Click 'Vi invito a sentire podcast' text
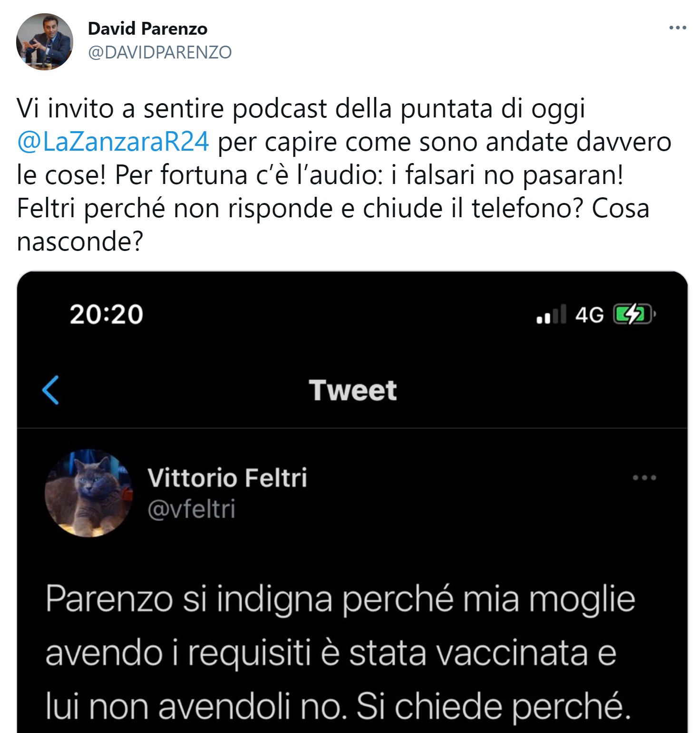 [172, 108]
